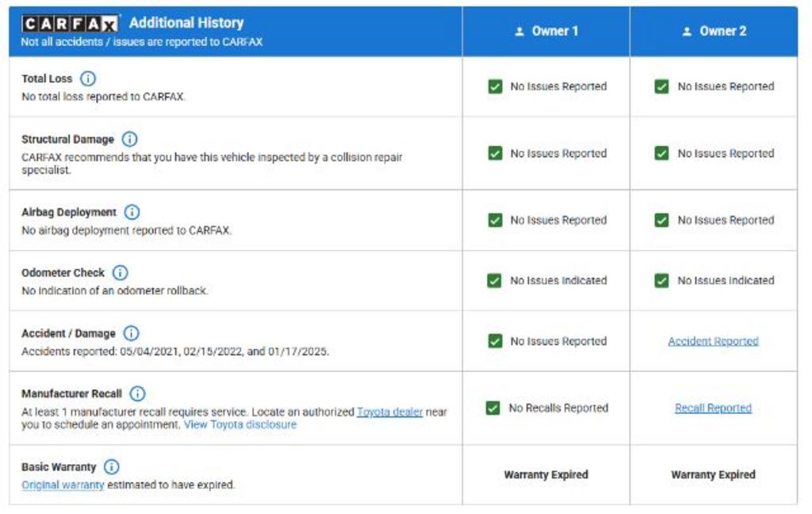Image resolution: width=812 pixels, height=514 pixels.
Task: Open the Original warranty link
Action: [x=63, y=485]
